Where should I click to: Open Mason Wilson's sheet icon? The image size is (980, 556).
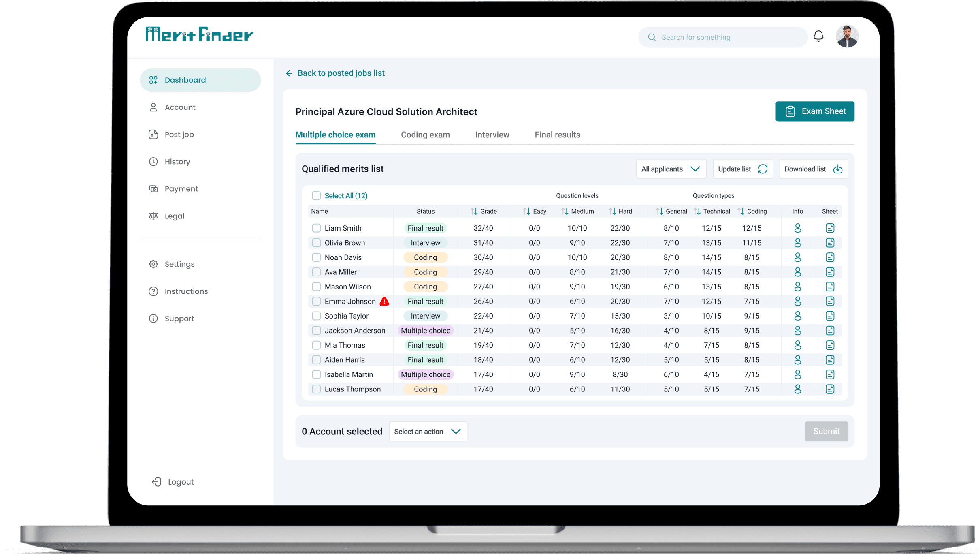(x=830, y=287)
